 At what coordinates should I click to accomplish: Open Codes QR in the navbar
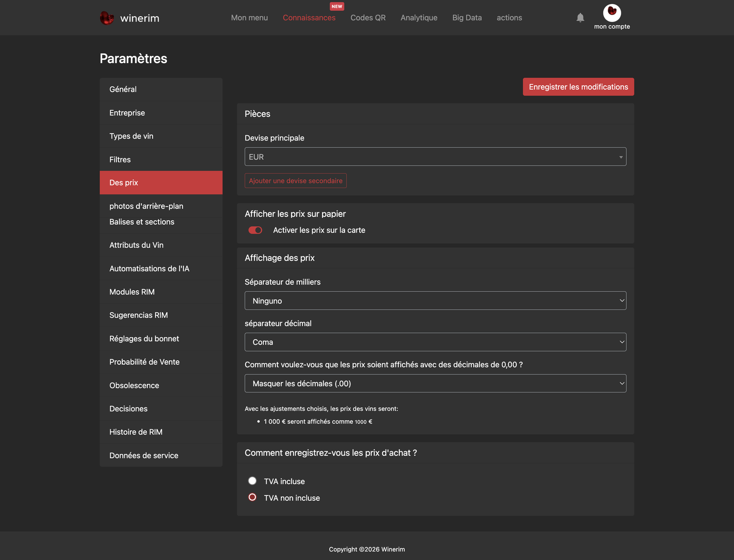[x=368, y=18]
